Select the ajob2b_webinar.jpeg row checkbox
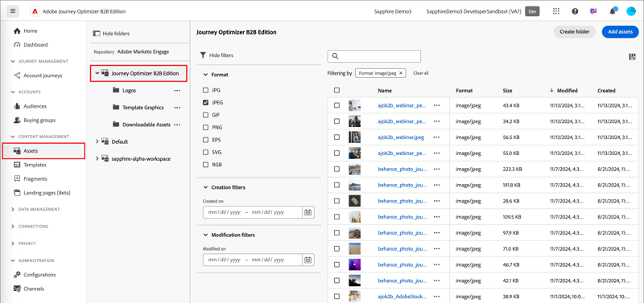644x303 pixels. point(336,137)
